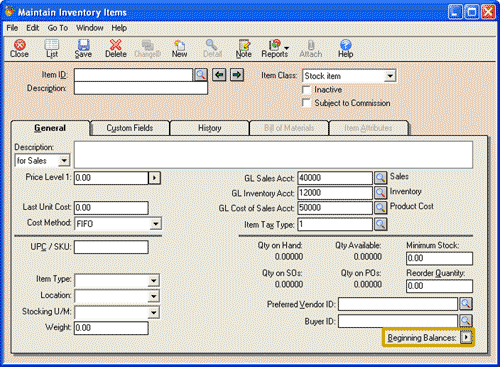The width and height of the screenshot is (500, 367).
Task: Look up the GL Inventory Acct
Action: pyautogui.click(x=380, y=193)
